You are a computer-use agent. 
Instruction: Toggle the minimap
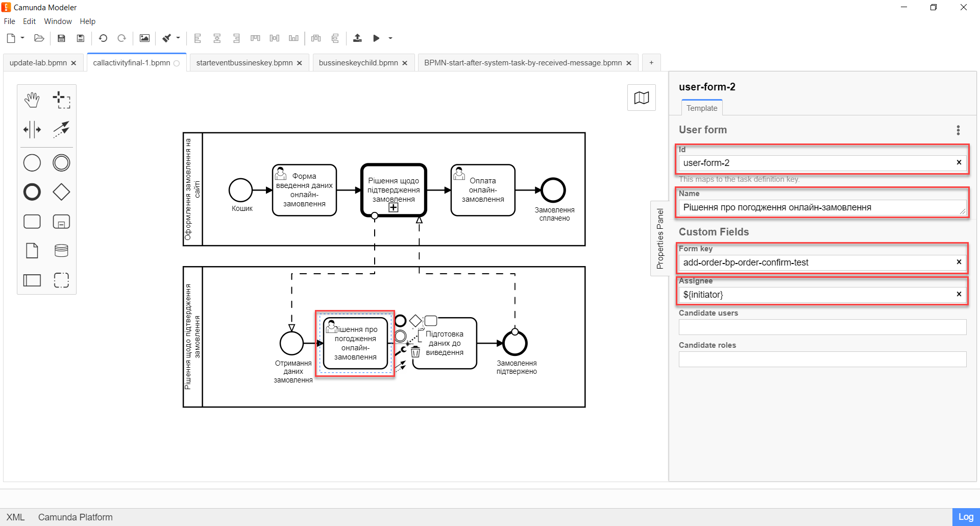642,98
